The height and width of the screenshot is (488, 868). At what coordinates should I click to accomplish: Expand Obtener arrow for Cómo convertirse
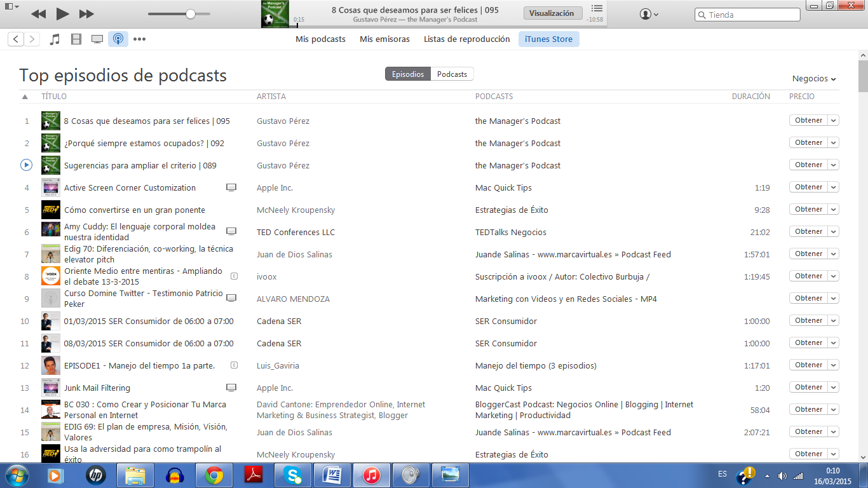(x=833, y=209)
